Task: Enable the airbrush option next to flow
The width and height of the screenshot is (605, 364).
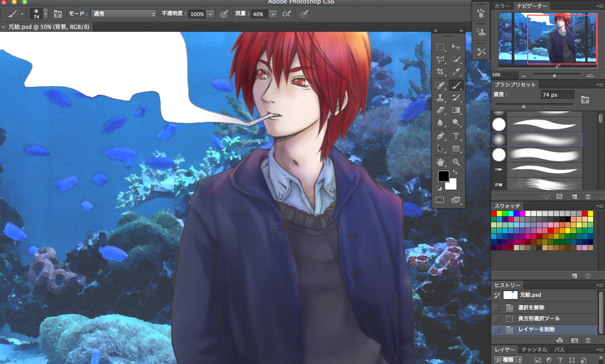Action: [x=287, y=14]
